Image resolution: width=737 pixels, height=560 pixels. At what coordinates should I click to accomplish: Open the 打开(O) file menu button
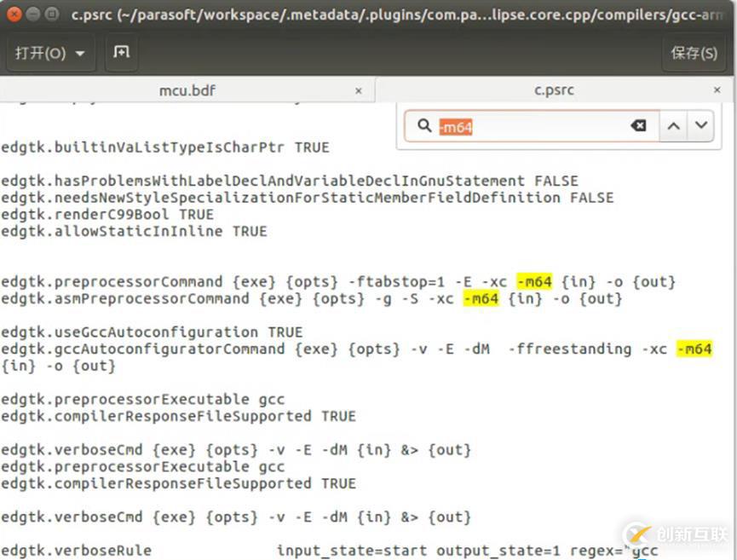pyautogui.click(x=49, y=53)
